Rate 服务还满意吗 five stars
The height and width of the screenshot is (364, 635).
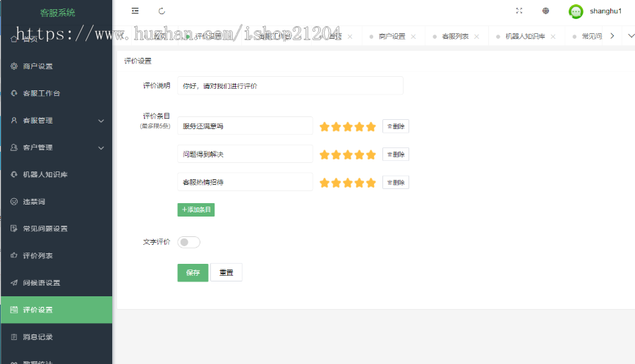[x=371, y=127]
